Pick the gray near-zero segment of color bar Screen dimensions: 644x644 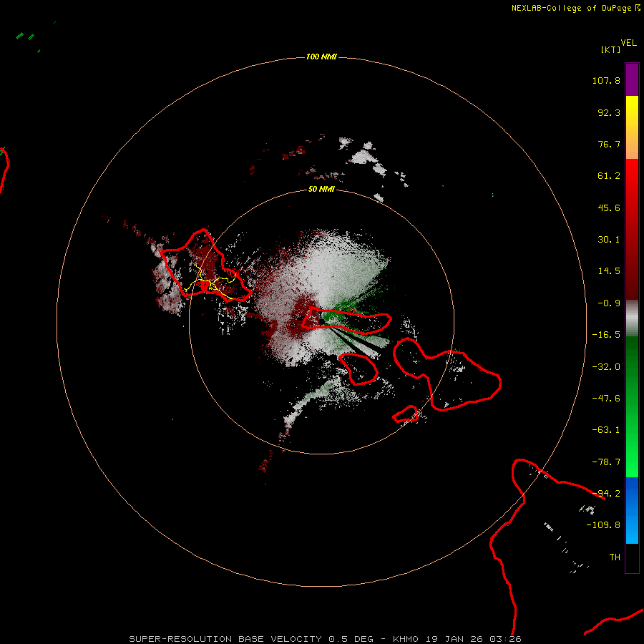click(x=632, y=318)
